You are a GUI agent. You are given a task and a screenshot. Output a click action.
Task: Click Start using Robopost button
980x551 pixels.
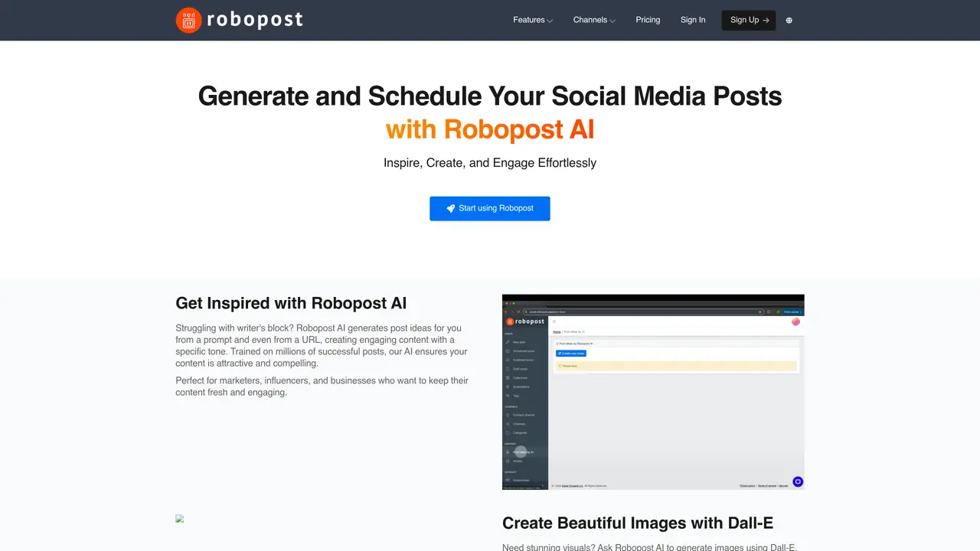tap(490, 208)
